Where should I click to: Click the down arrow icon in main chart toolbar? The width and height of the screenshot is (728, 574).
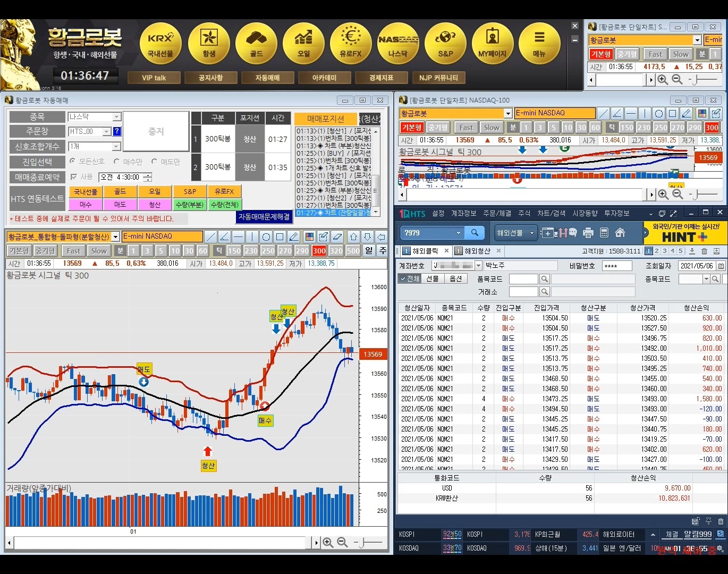tap(367, 237)
